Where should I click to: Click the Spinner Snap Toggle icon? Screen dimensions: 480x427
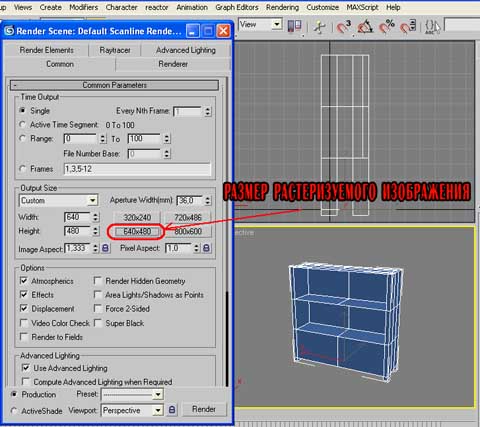pos(408,26)
